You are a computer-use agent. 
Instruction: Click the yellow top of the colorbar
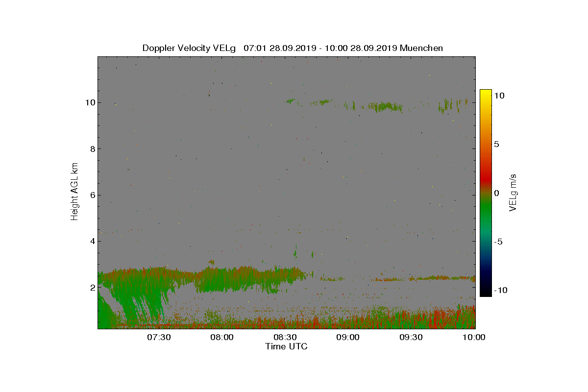click(x=486, y=93)
